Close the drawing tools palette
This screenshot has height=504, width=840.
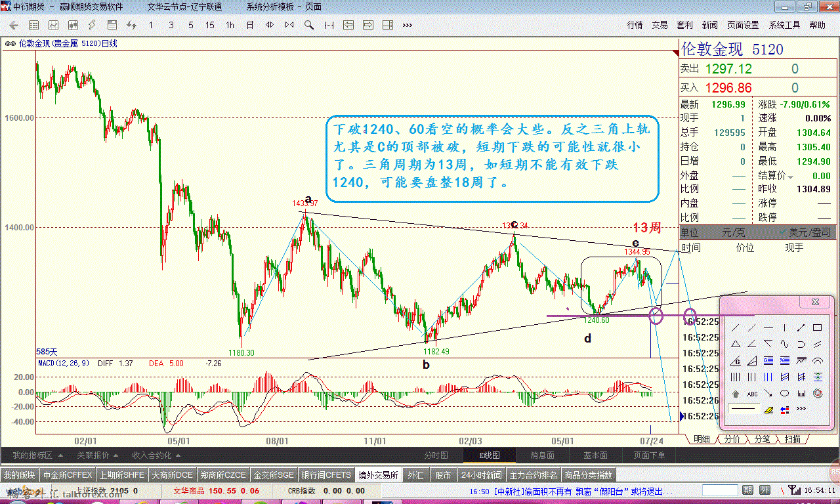[815, 302]
